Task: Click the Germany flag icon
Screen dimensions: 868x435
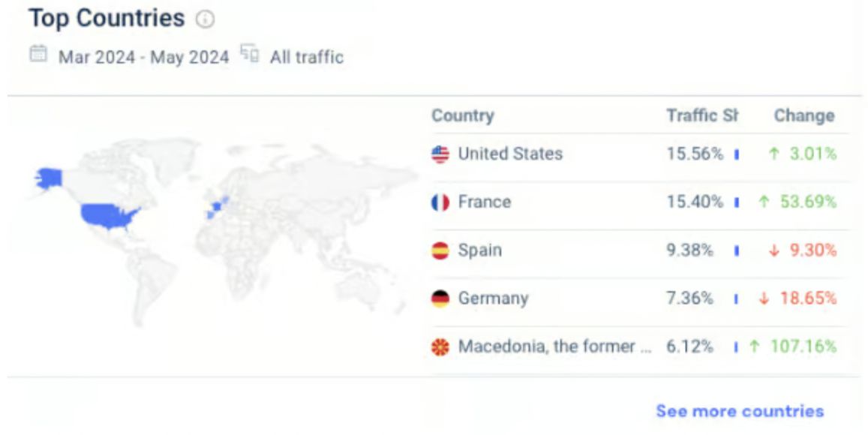Action: [440, 298]
